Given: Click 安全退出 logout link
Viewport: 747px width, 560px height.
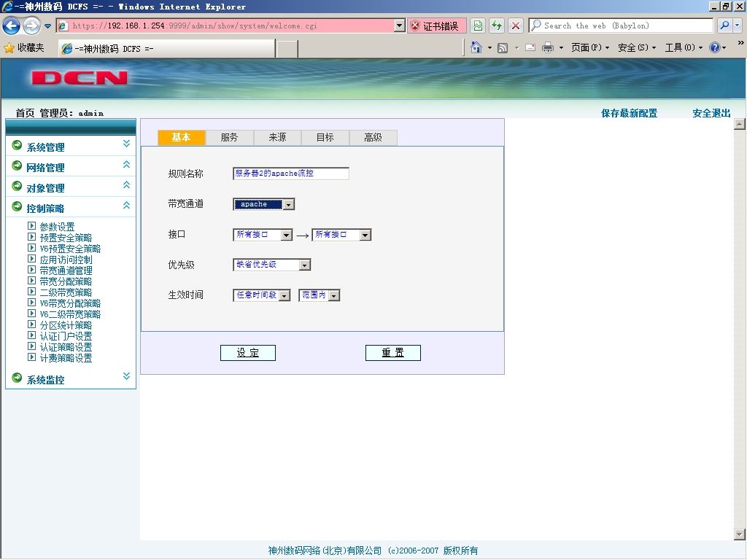Looking at the screenshot, I should [x=711, y=113].
